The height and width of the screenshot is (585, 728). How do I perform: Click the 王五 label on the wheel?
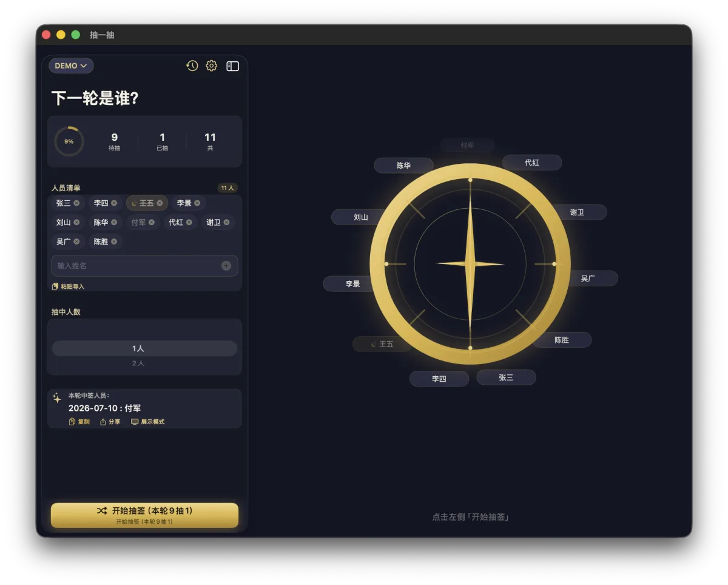coord(382,344)
